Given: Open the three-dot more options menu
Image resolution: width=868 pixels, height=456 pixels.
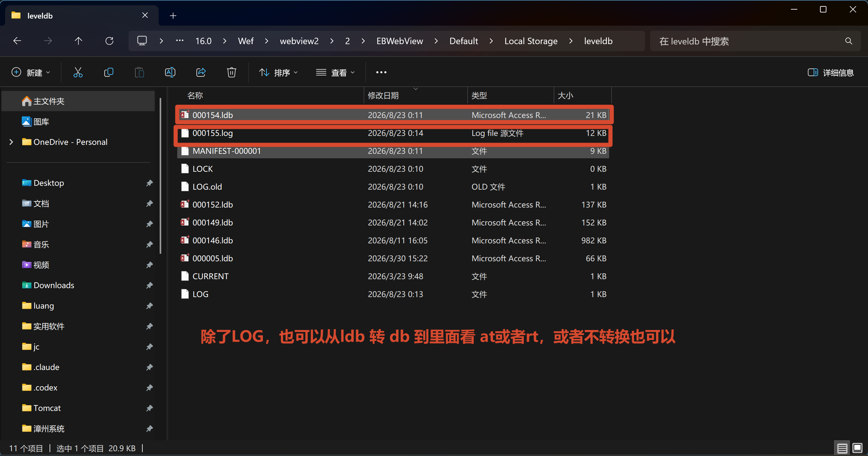Looking at the screenshot, I should (381, 72).
